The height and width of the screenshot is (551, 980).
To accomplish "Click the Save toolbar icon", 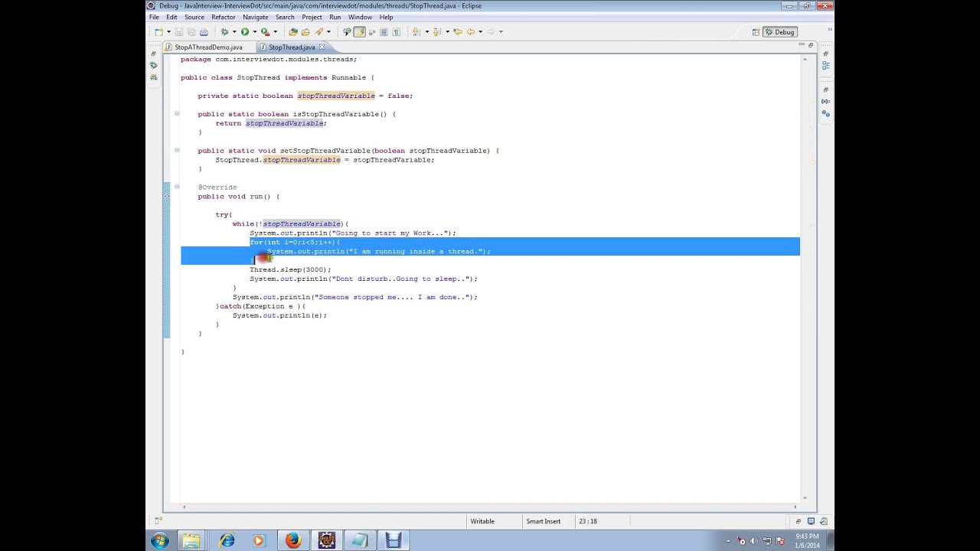I will [179, 31].
